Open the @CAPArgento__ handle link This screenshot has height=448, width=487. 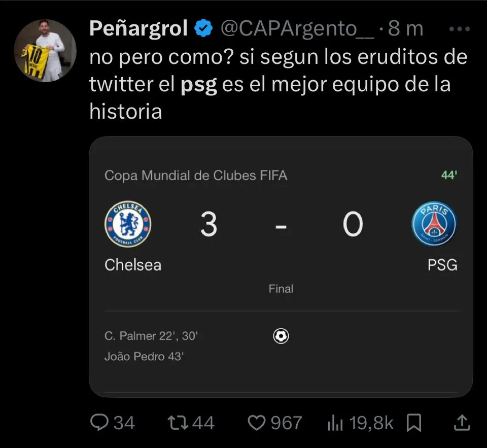(298, 29)
